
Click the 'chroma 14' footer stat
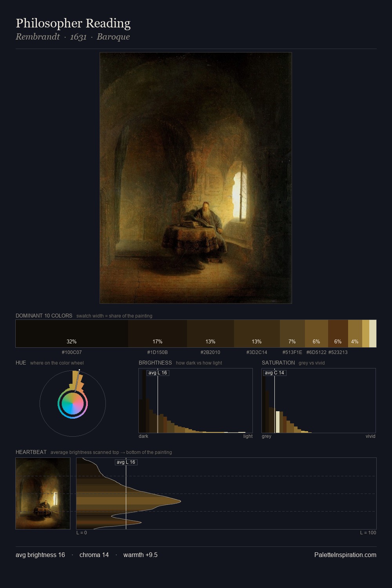pyautogui.click(x=94, y=555)
